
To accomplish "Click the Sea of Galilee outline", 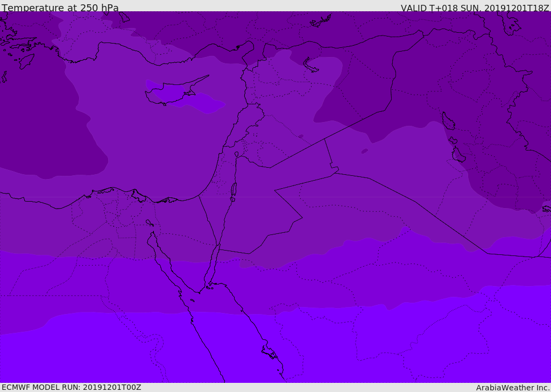I will pos(237,154).
